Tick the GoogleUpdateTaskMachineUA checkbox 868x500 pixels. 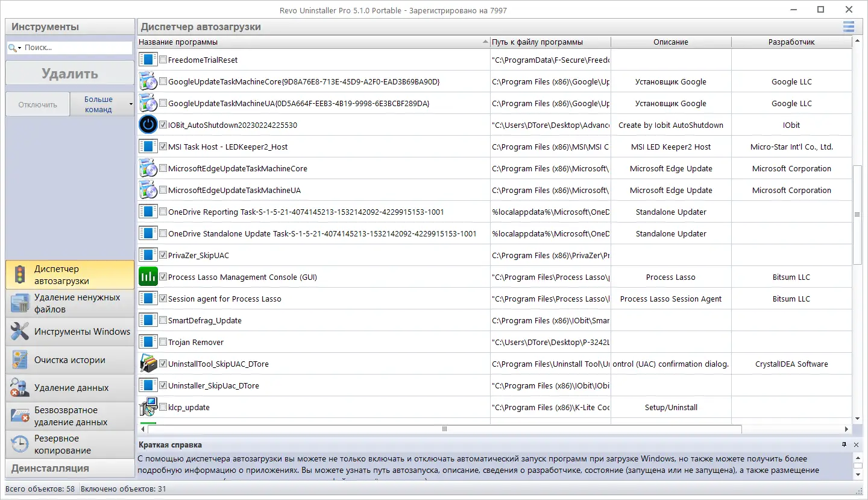163,103
